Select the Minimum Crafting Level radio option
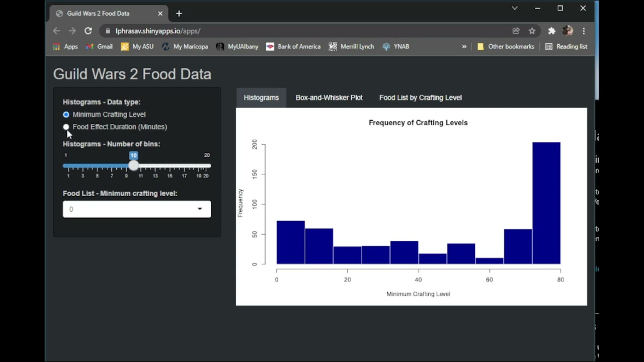The width and height of the screenshot is (644, 362). 66,115
